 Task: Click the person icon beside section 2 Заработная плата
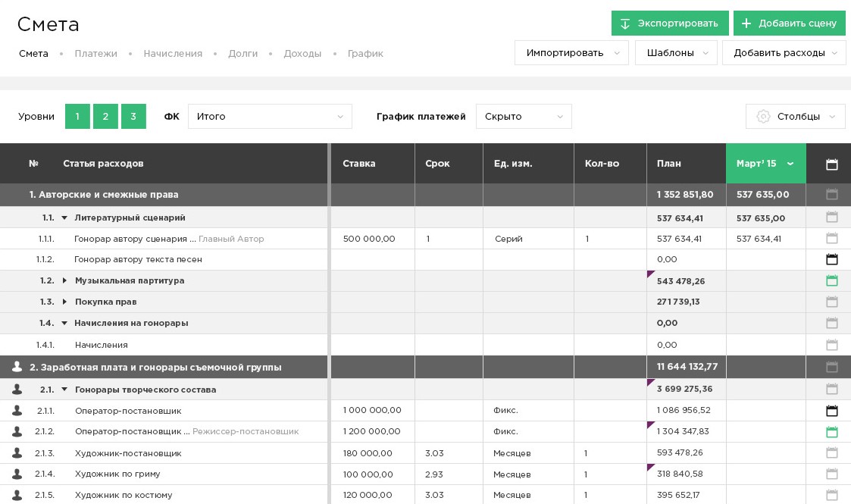tap(17, 367)
